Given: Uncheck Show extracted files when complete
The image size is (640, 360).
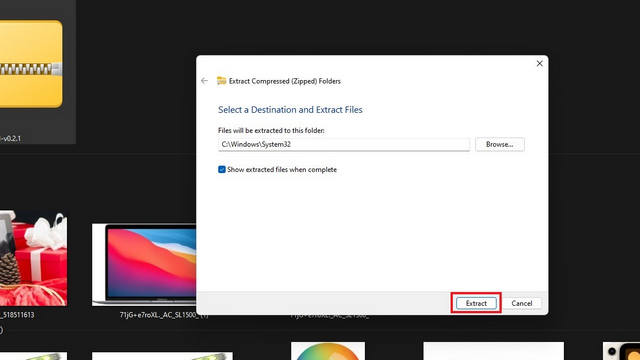Looking at the screenshot, I should pos(222,169).
